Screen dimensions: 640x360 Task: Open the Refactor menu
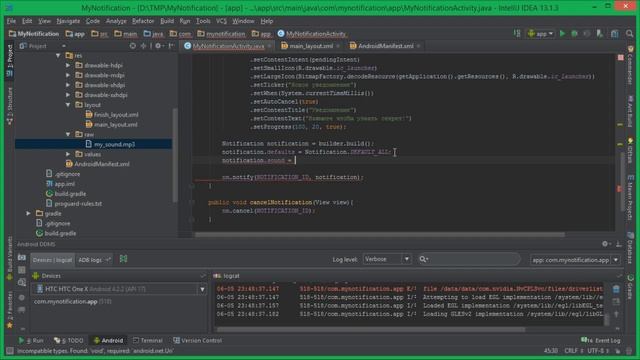click(x=143, y=21)
